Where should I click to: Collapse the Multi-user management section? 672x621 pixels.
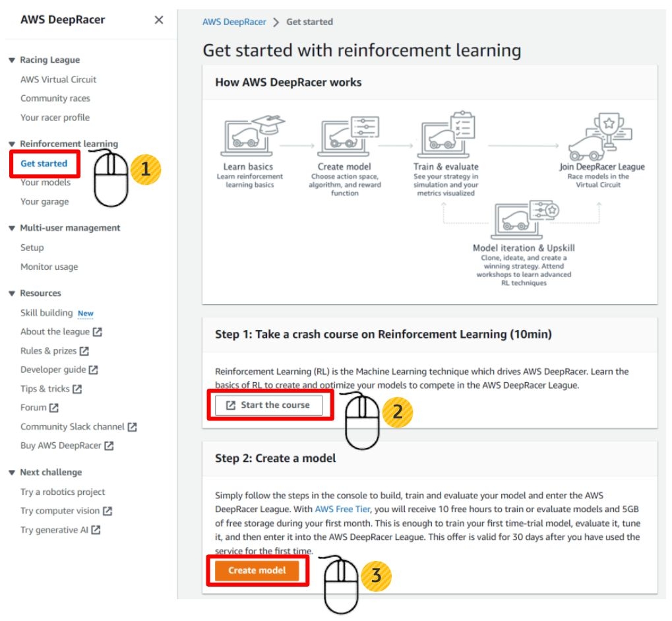pos(11,228)
